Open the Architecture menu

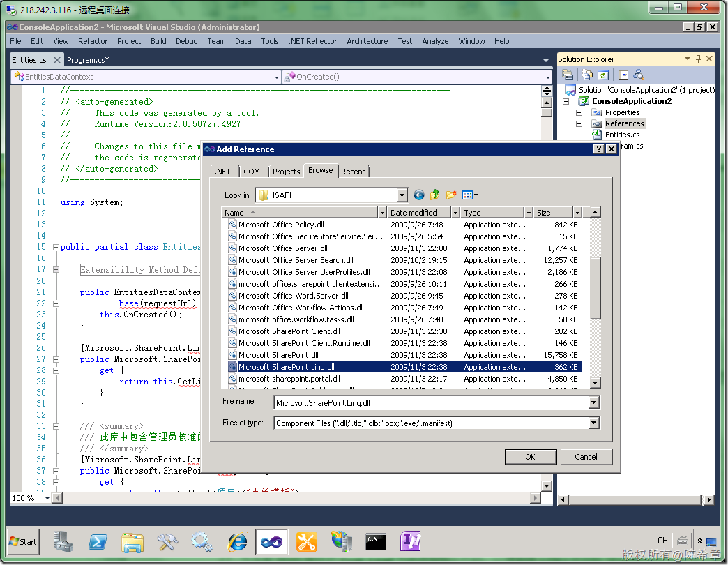coord(367,41)
